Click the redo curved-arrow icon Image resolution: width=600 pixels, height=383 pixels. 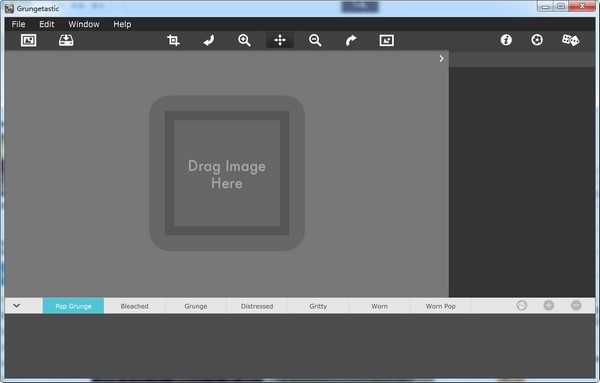click(351, 40)
